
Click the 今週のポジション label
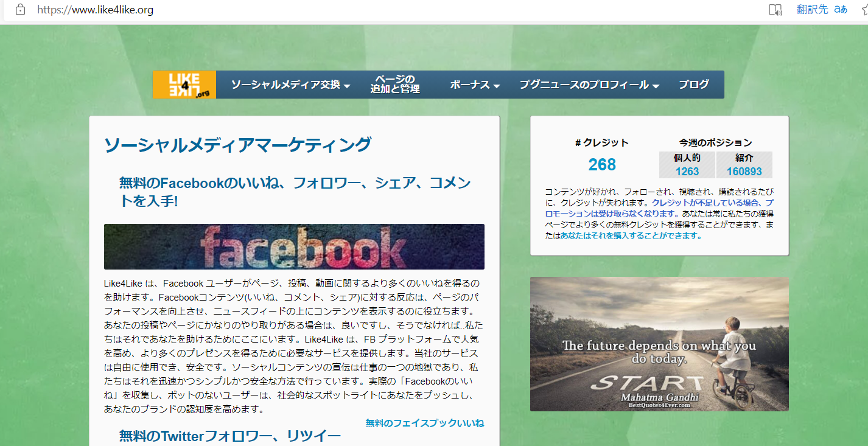click(716, 142)
